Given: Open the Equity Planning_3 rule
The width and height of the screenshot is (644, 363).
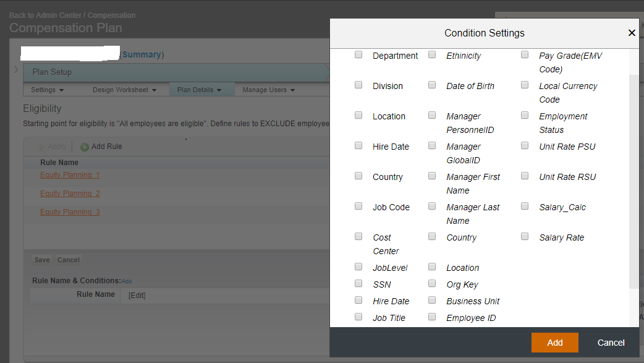Looking at the screenshot, I should 70,212.
